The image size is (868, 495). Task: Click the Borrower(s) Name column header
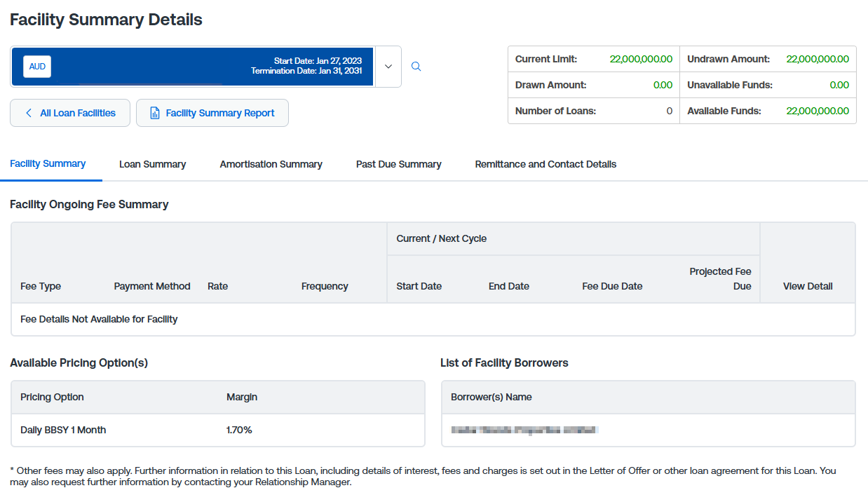coord(491,397)
